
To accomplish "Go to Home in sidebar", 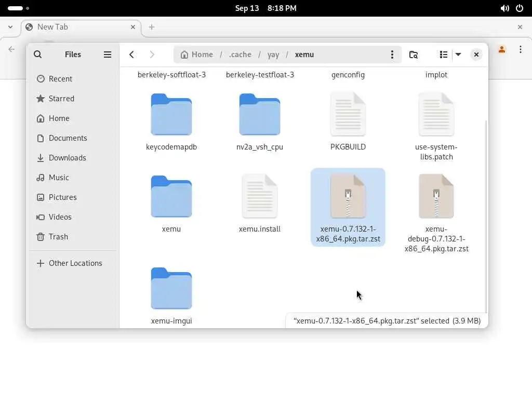I will click(x=73, y=118).
